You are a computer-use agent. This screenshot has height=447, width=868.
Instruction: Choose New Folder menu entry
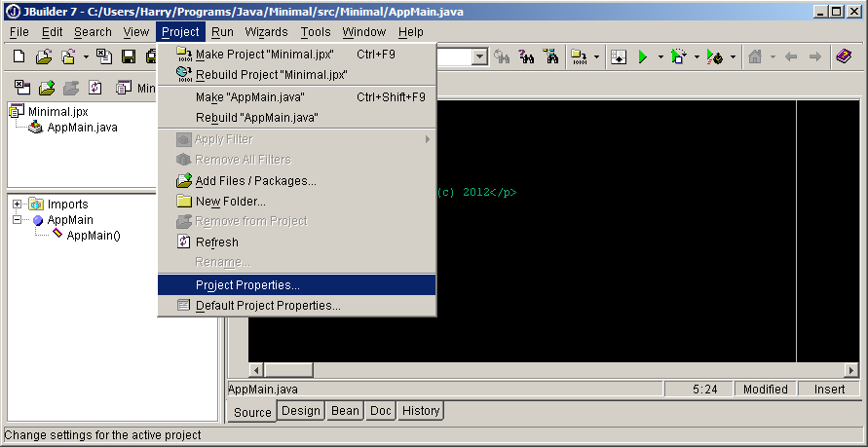[297, 202]
